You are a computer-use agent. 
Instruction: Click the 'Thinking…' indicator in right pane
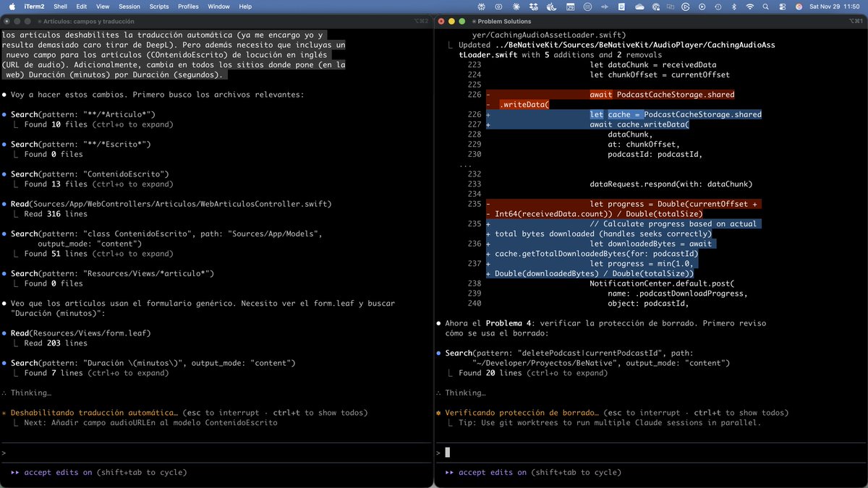pos(465,393)
